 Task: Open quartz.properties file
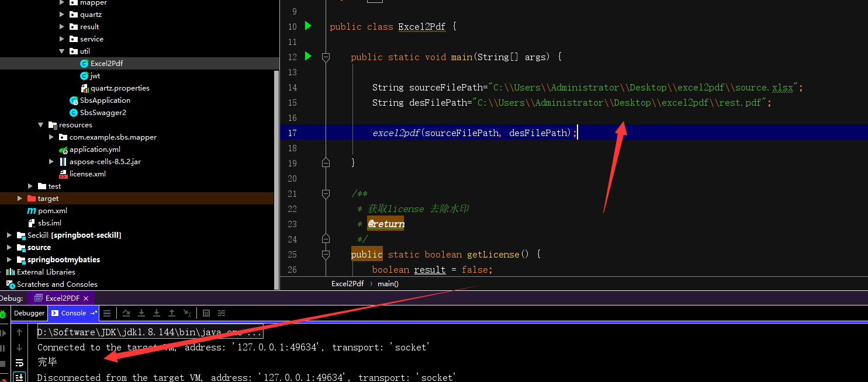(120, 88)
